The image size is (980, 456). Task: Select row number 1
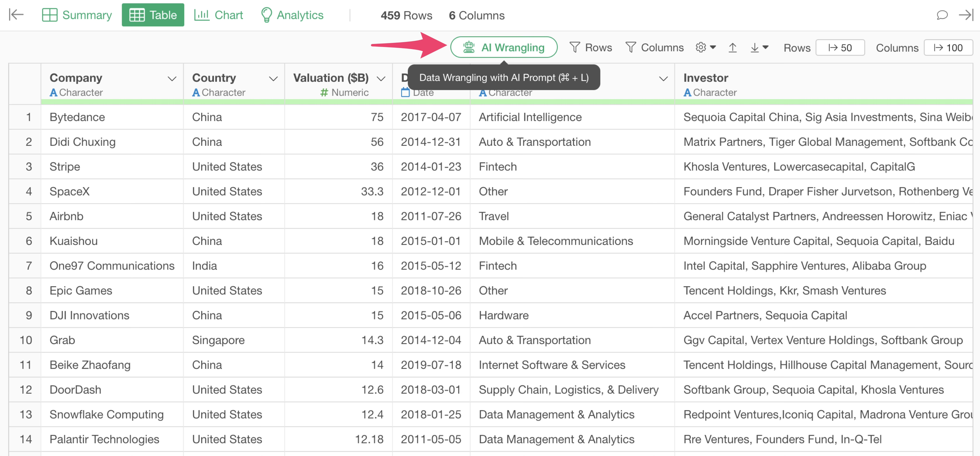pyautogui.click(x=25, y=117)
